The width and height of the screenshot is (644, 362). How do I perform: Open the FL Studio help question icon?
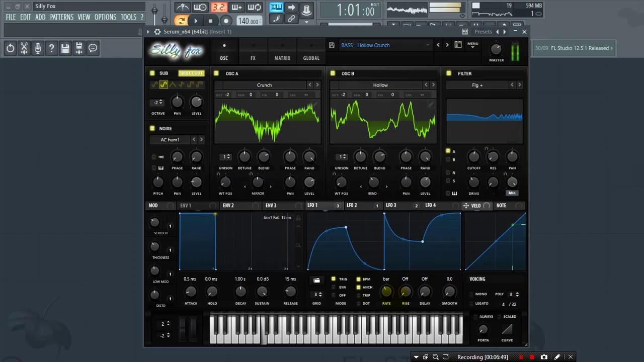51,48
